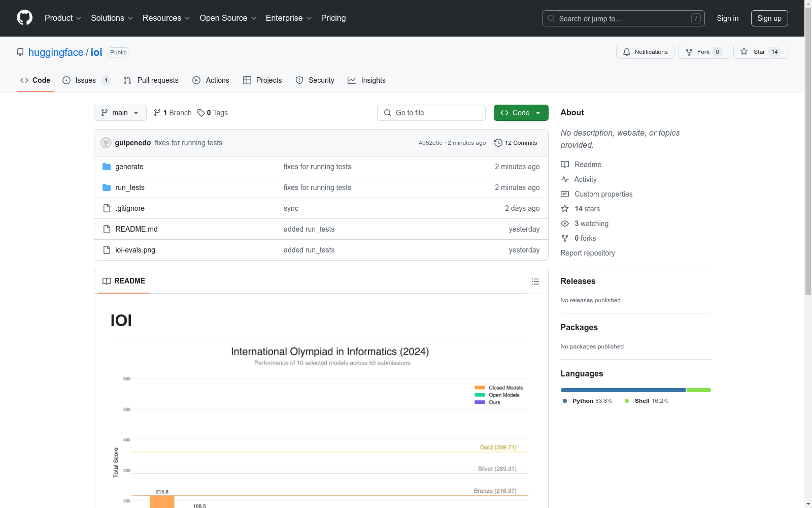Image resolution: width=812 pixels, height=508 pixels.
Task: Click the Activity pulse icon
Action: click(565, 179)
